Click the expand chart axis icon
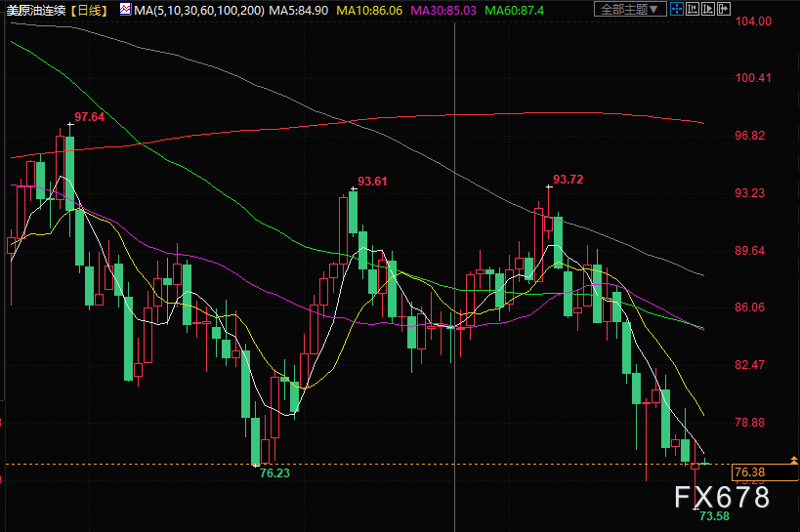Viewport: 800px width, 532px height. (x=708, y=9)
